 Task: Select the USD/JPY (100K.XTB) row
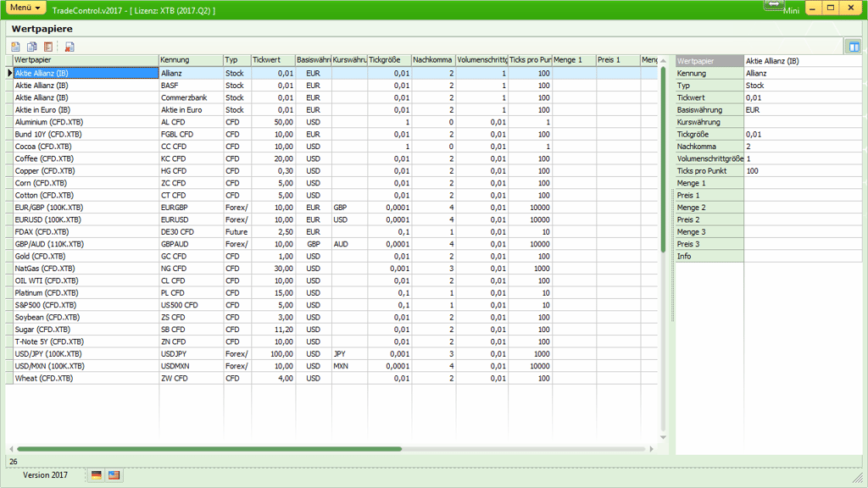coord(331,353)
